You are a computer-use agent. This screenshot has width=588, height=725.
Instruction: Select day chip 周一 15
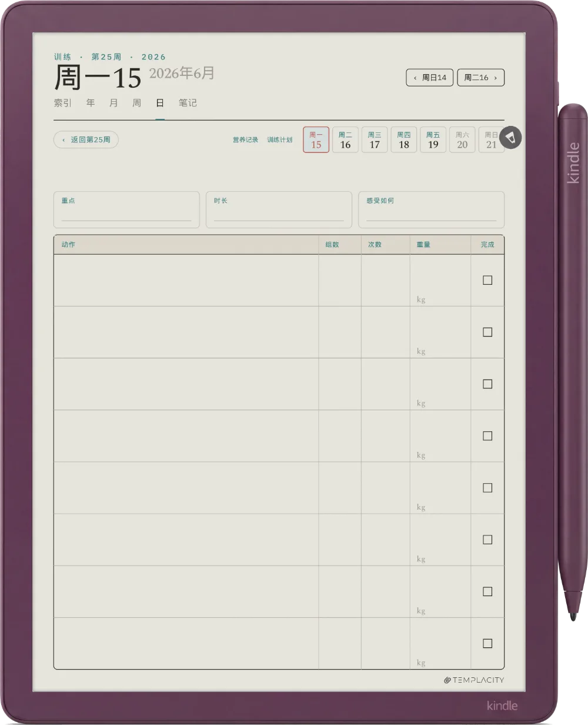[x=316, y=140]
